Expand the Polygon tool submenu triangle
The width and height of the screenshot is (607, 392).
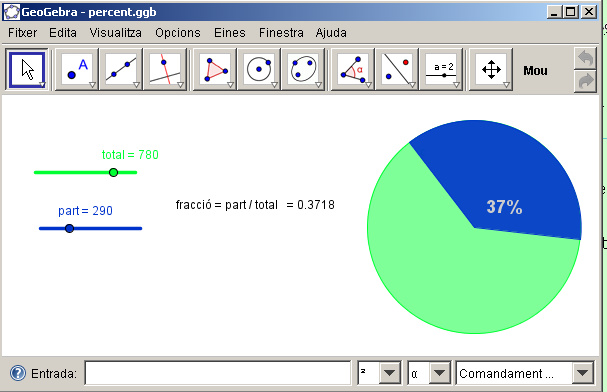coord(230,85)
